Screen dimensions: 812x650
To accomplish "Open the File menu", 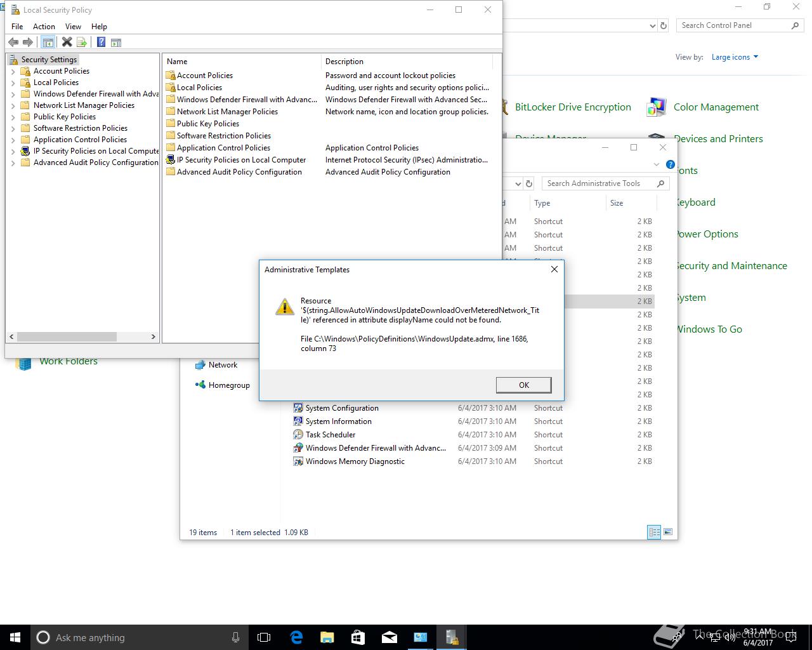I will click(x=17, y=27).
